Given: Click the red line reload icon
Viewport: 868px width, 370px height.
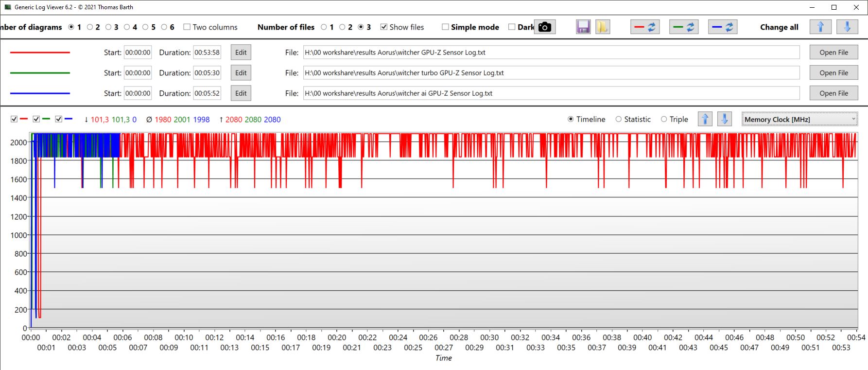Looking at the screenshot, I should pos(645,27).
